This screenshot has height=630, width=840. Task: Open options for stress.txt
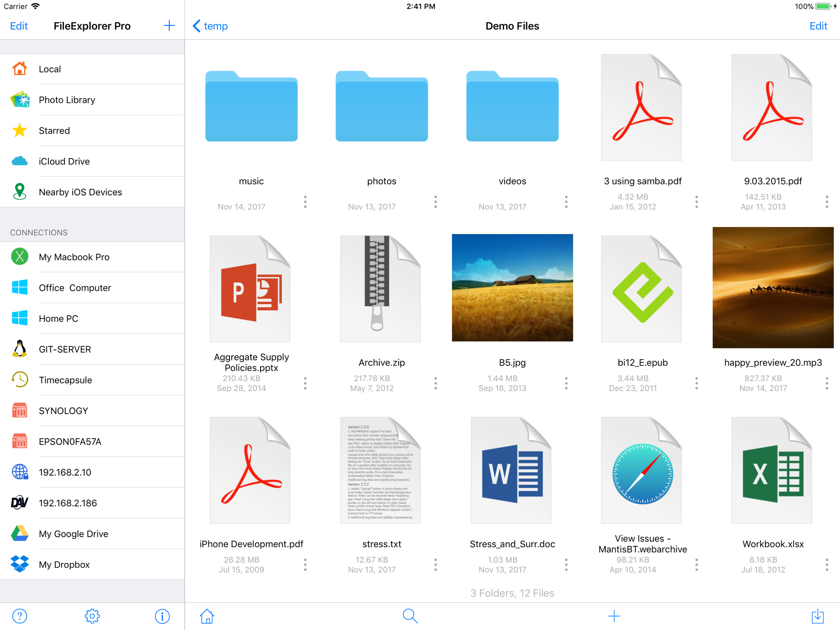436,565
